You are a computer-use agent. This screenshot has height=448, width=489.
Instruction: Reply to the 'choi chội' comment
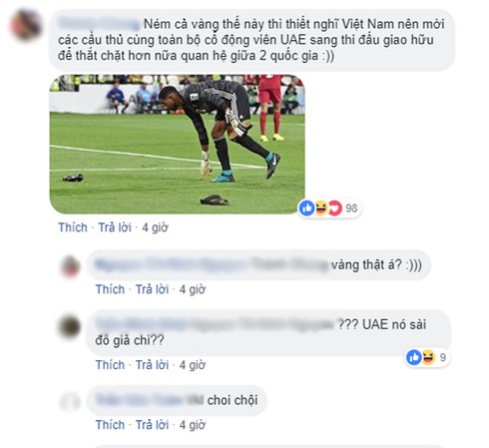pyautogui.click(x=152, y=425)
